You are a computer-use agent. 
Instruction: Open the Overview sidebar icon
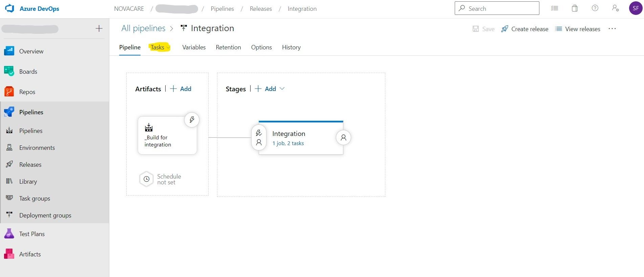[x=9, y=51]
